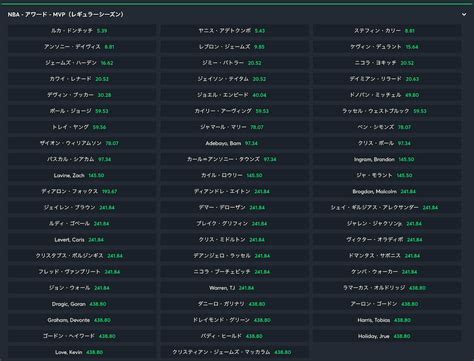This screenshot has height=361, width=474.
Task: Click ジャマール・マリー odds button
Action: [x=234, y=127]
